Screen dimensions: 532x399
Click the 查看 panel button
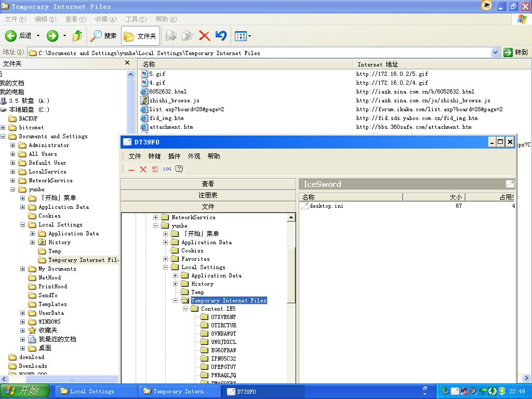click(208, 184)
